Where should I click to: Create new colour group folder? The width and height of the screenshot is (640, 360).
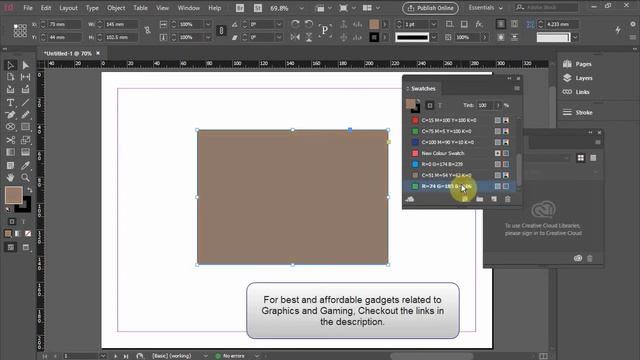pyautogui.click(x=480, y=199)
